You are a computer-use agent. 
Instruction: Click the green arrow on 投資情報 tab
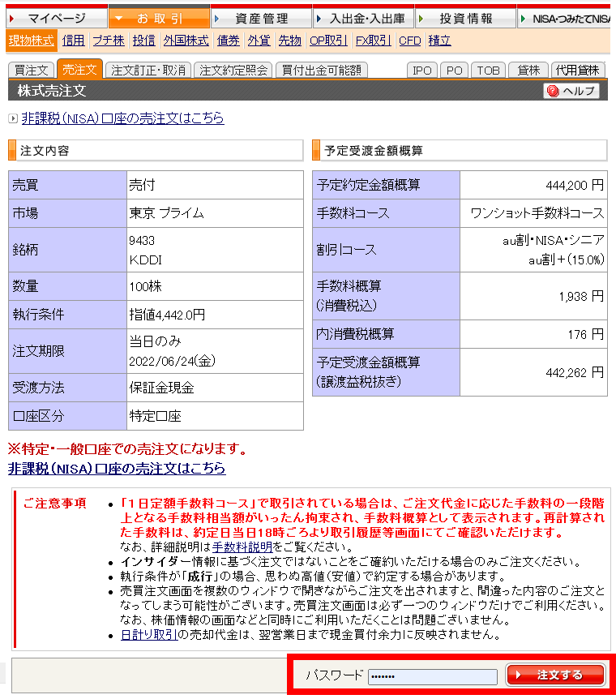coord(421,19)
